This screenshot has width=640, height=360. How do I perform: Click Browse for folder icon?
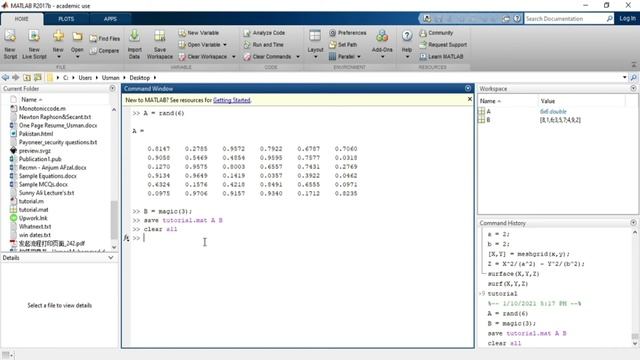coord(38,78)
